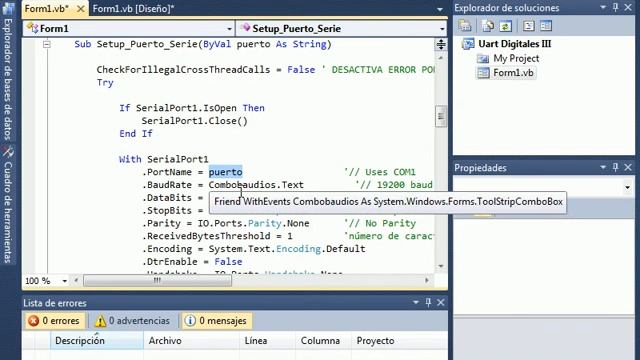The image size is (640, 360).
Task: Click vertical scrollbar thumb in code editor
Action: (441, 117)
